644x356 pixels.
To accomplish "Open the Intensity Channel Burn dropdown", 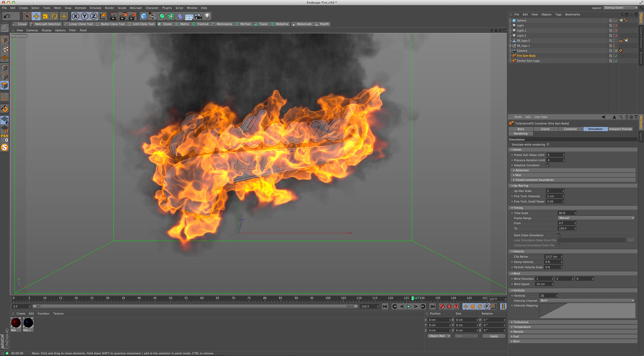I will [x=587, y=301].
